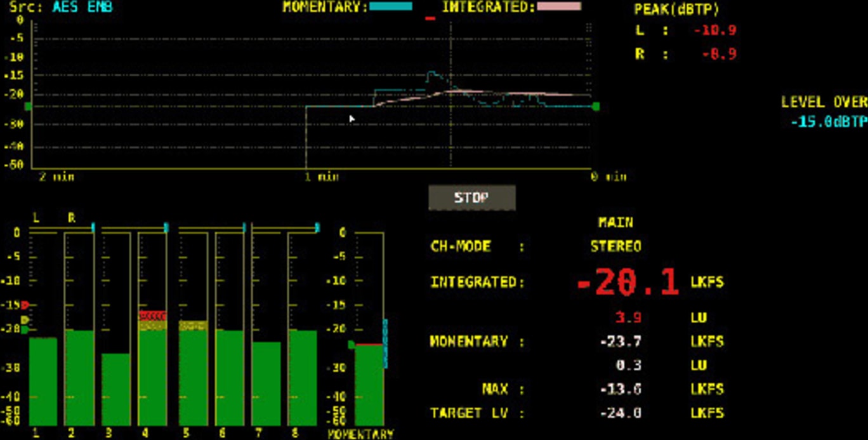
Task: Click the green marker at -20 on the channel scale
Action: [x=25, y=330]
